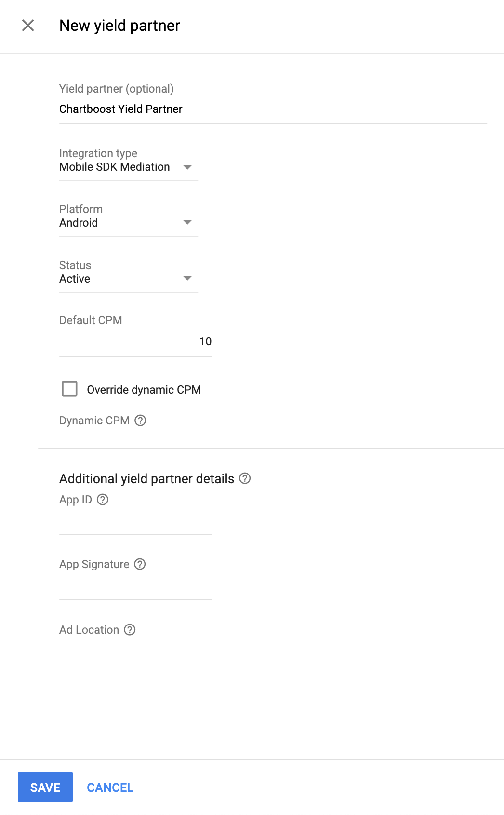Show help for App Signature
The image size is (504, 815).
point(140,564)
